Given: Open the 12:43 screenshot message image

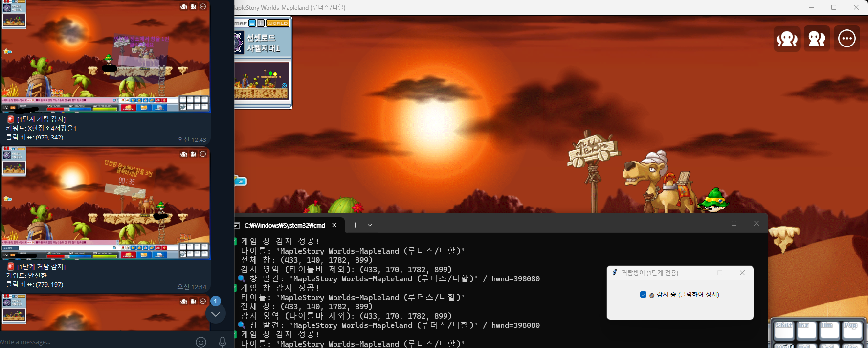Looking at the screenshot, I should click(106, 56).
